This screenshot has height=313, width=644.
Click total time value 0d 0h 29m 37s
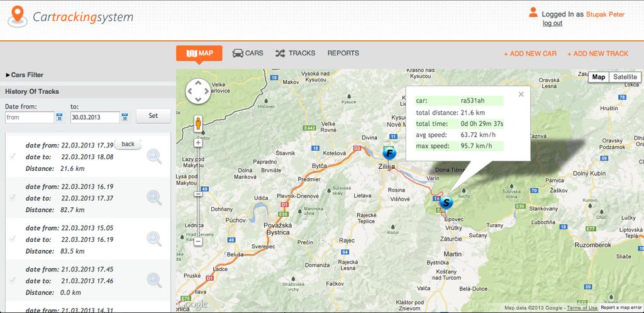click(482, 124)
